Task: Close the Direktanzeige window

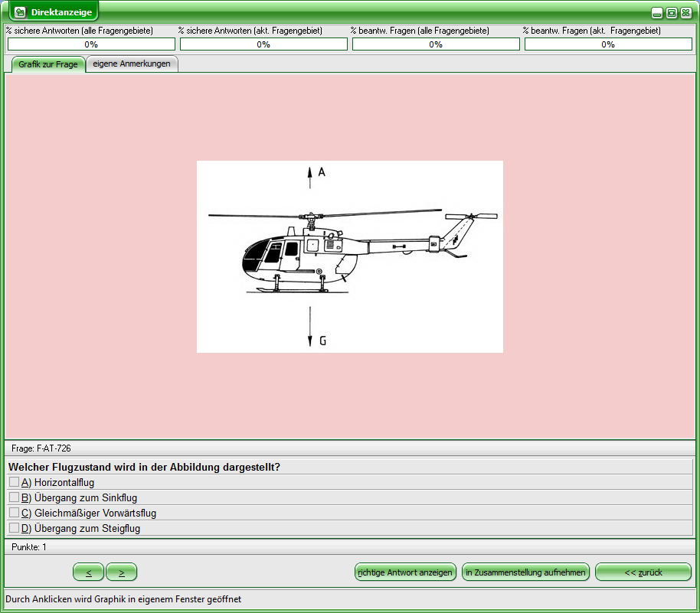Action: [686, 13]
